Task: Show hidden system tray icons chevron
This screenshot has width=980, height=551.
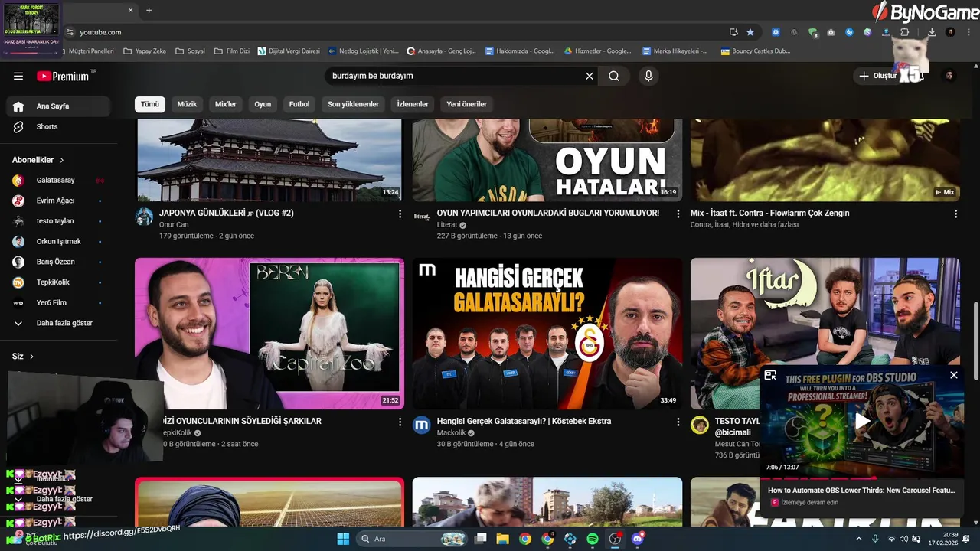Action: tap(859, 539)
